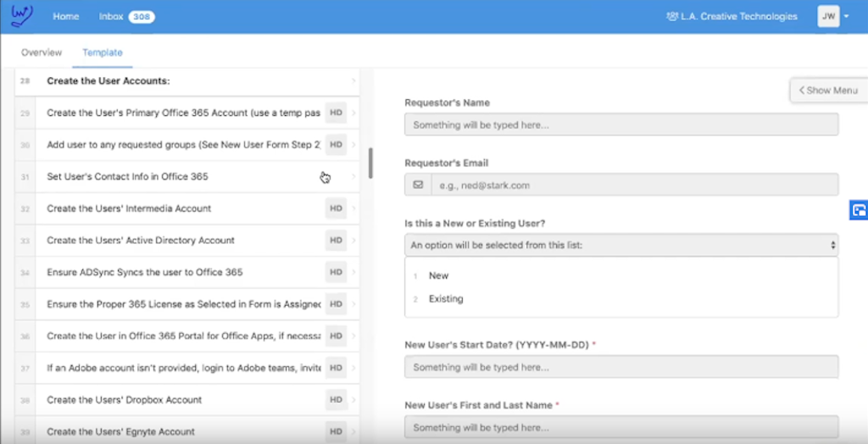This screenshot has width=868, height=444.
Task: Select If an Adobe account isn't provided task
Action: pyautogui.click(x=187, y=368)
